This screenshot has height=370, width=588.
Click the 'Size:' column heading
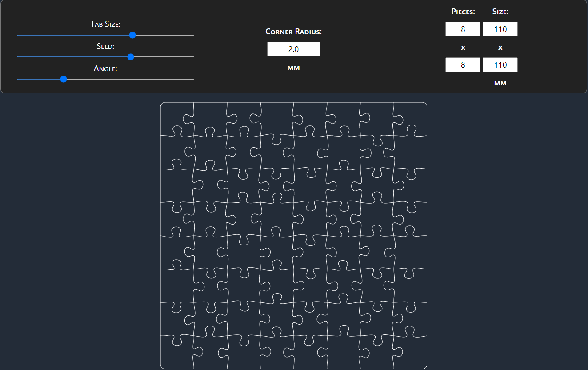(500, 12)
